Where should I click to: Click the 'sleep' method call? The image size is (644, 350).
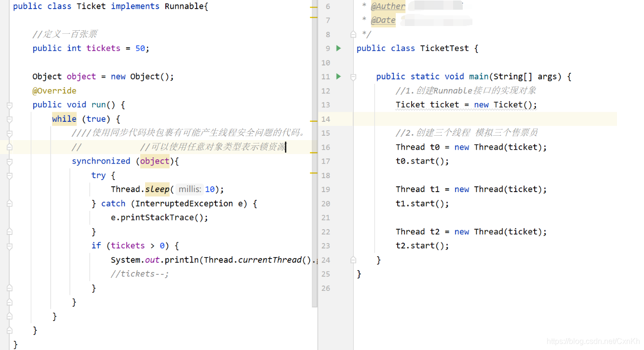point(157,189)
